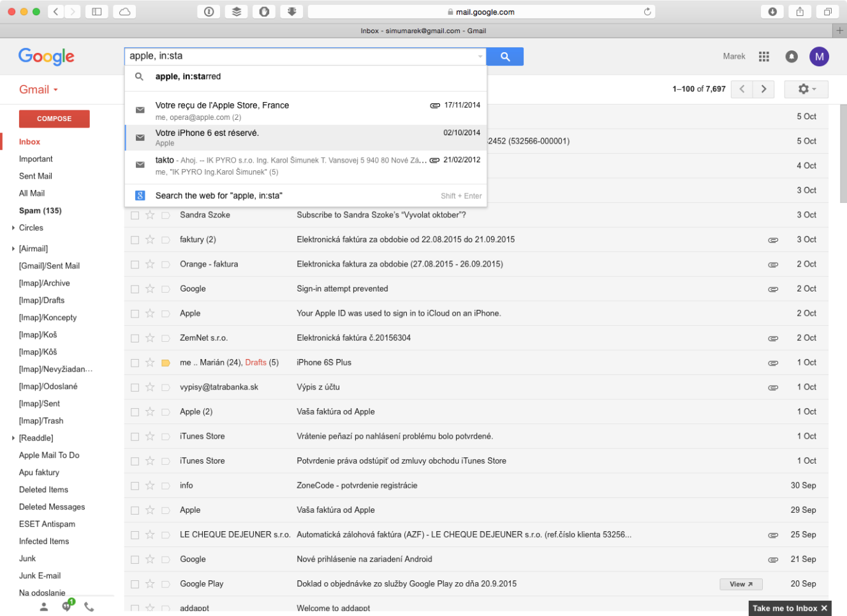Star the vypisy@tatrabanka.sk email
The image size is (847, 616).
tap(150, 387)
